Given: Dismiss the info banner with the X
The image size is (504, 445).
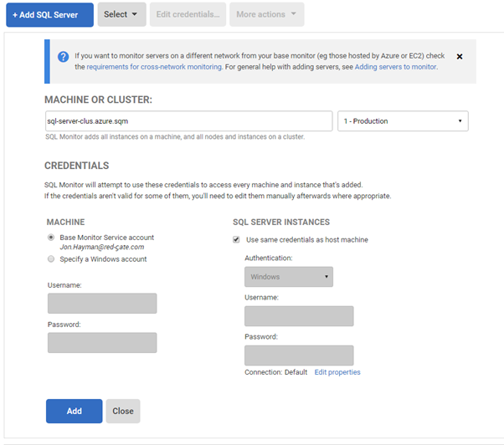Looking at the screenshot, I should click(460, 57).
